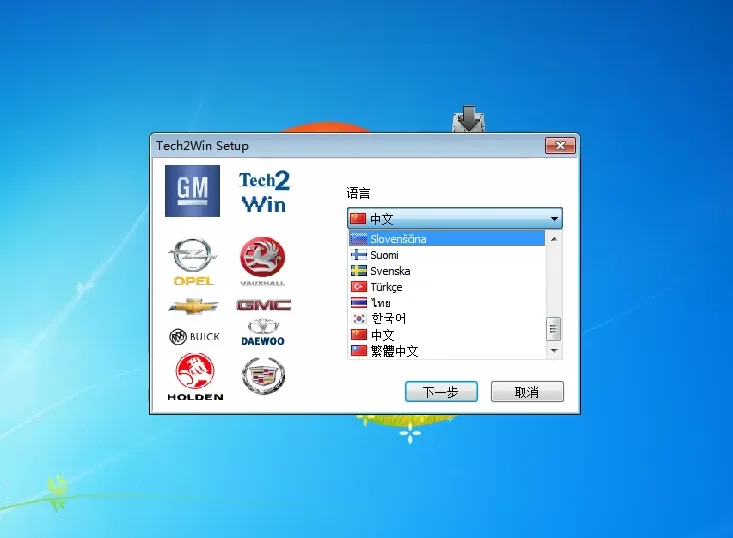Choose ไทย Thai language option
The image size is (733, 538).
(447, 302)
